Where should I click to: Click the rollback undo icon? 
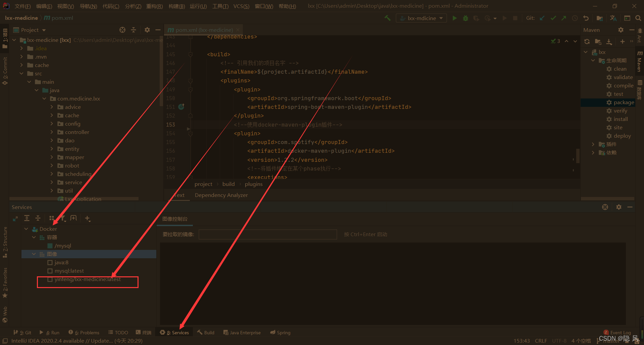click(586, 18)
